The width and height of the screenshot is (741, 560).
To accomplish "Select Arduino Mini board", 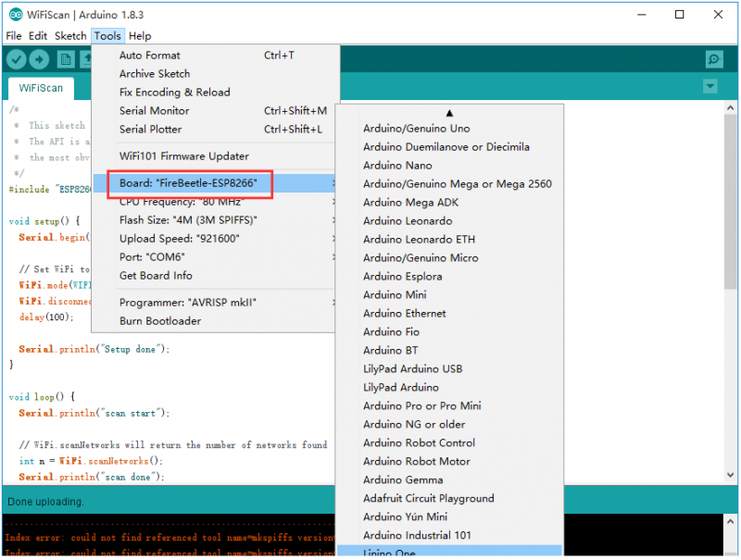I will click(449, 294).
